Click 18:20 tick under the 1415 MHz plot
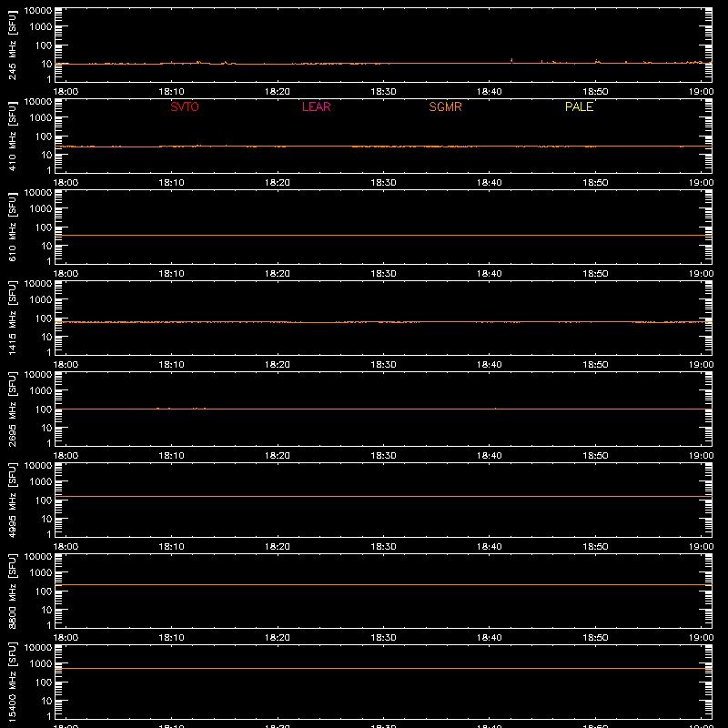Screen dimensions: 728x728 tap(278, 365)
